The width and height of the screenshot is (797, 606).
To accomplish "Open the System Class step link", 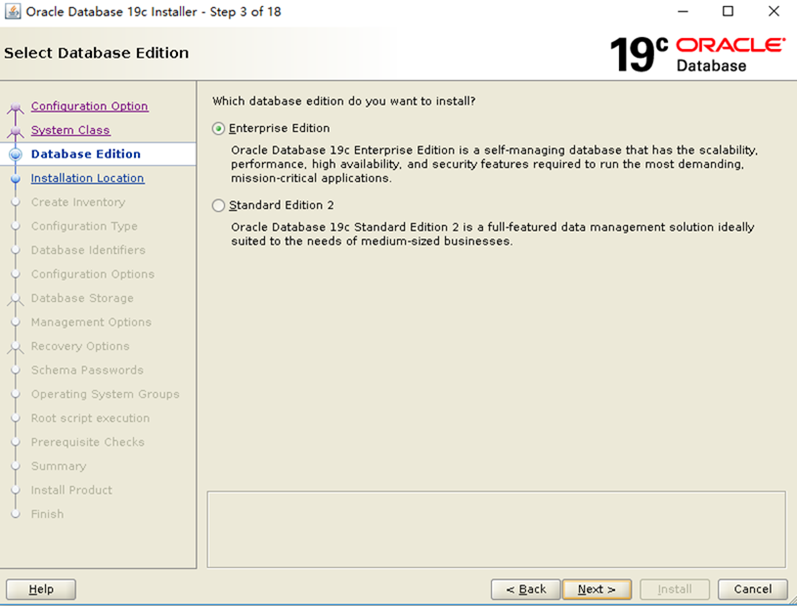I will pyautogui.click(x=70, y=130).
